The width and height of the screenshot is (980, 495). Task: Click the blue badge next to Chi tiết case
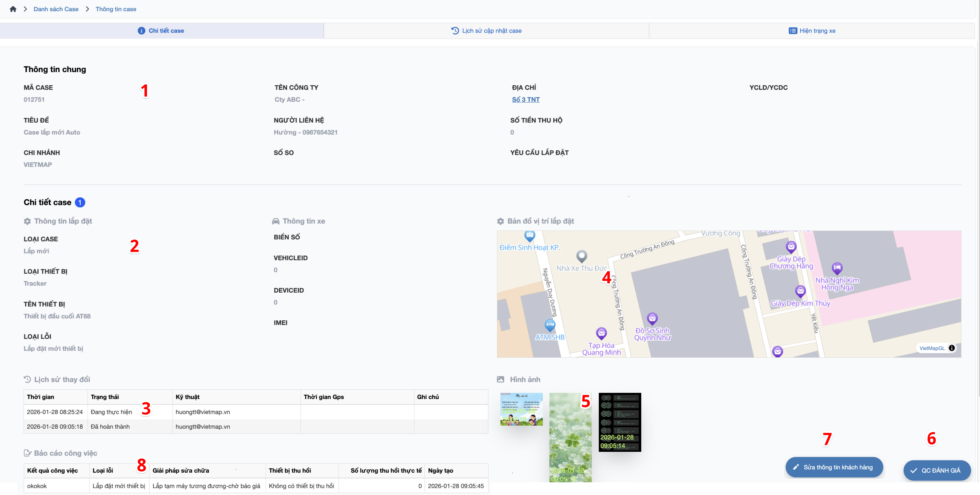(x=80, y=202)
